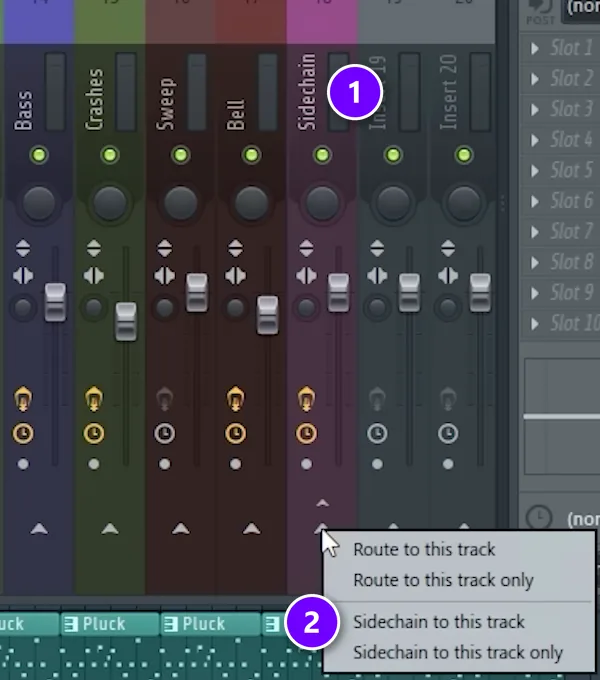This screenshot has width=600, height=680.
Task: Click the Bass track volume fader
Action: click(x=55, y=303)
